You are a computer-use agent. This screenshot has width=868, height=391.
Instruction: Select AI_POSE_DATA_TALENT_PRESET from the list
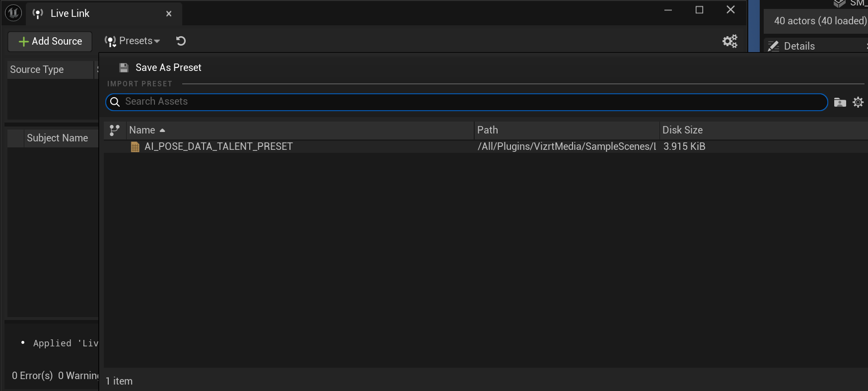218,146
